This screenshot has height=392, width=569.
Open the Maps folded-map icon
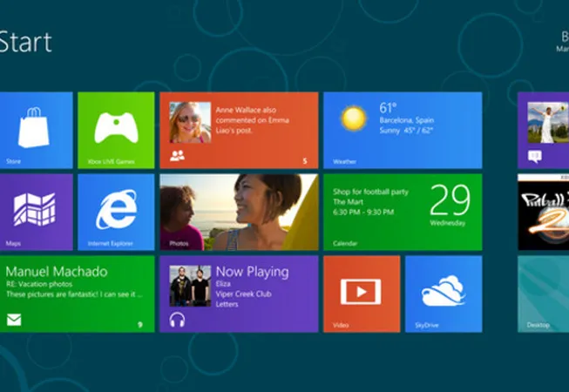(35, 209)
